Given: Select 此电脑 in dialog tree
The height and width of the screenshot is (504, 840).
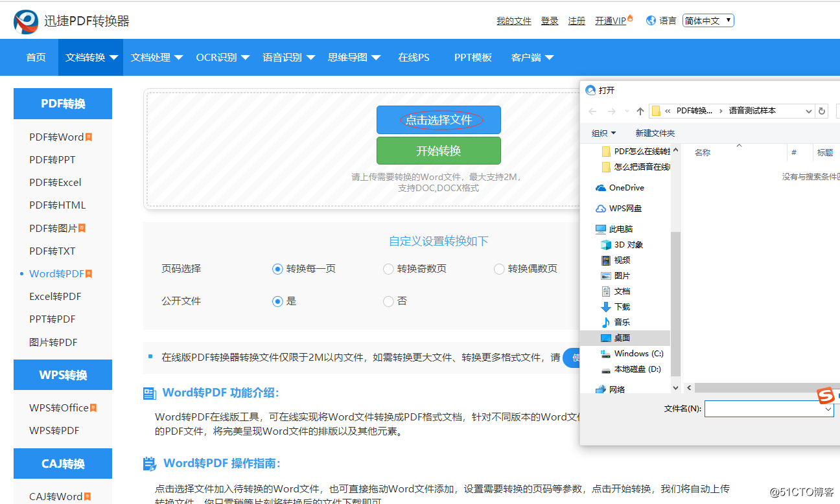Looking at the screenshot, I should pos(614,229).
